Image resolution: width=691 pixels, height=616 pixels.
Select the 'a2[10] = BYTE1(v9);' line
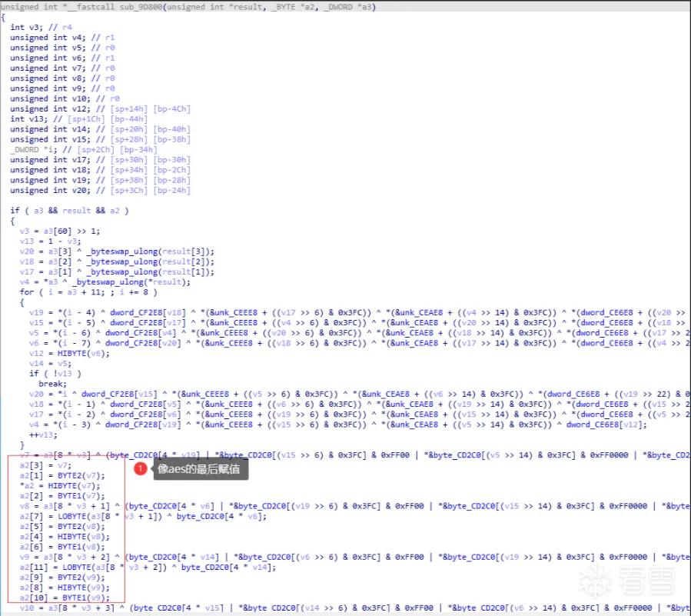(65, 598)
